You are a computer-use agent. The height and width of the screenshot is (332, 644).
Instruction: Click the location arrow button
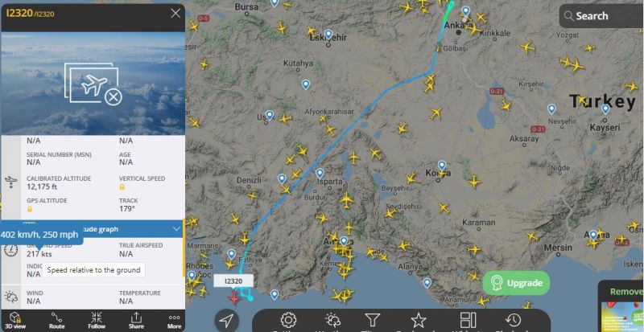tap(227, 321)
